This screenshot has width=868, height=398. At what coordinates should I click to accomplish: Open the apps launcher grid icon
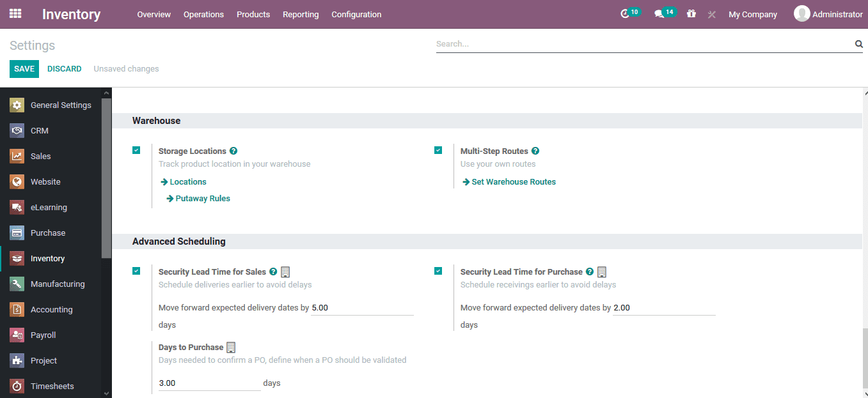[x=15, y=14]
